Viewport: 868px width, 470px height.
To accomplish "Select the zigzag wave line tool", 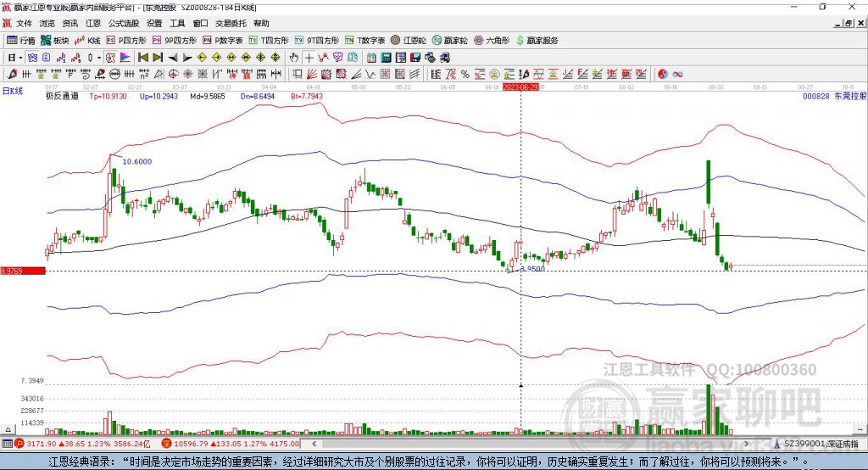I will point(370,74).
